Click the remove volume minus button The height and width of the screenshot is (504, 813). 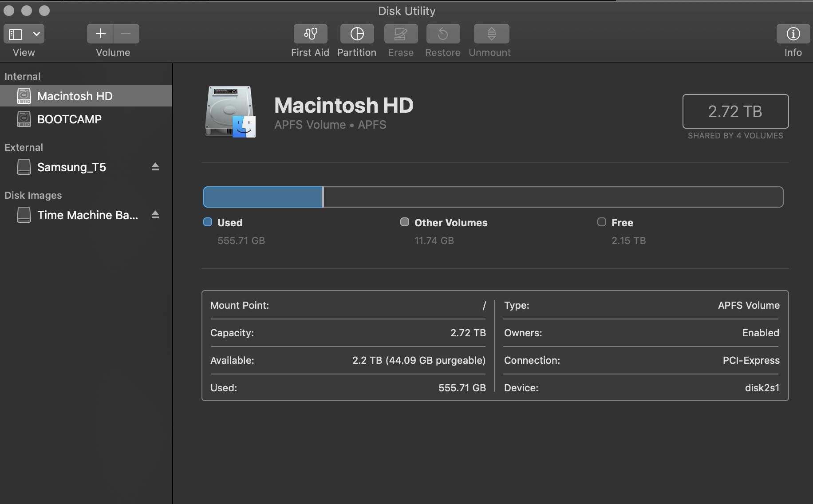coord(126,34)
